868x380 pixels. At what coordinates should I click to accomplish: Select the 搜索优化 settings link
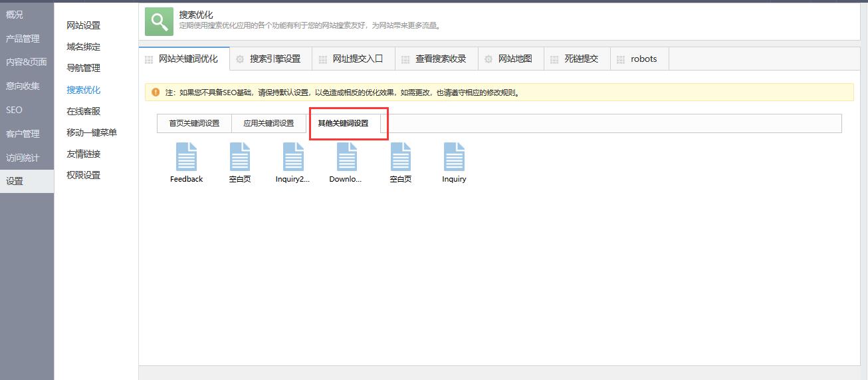point(84,89)
